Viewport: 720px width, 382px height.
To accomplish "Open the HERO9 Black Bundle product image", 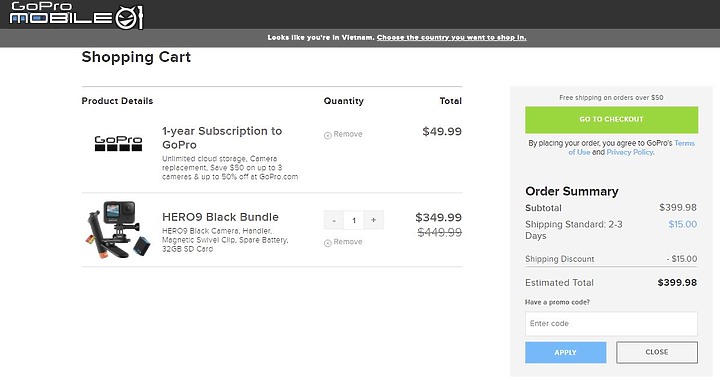I will pos(118,230).
